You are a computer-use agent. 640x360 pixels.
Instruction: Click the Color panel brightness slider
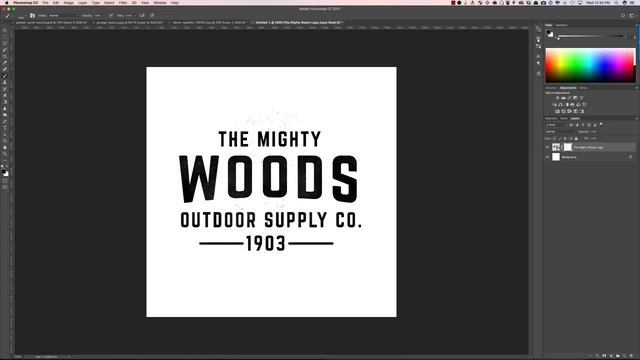(592, 36)
